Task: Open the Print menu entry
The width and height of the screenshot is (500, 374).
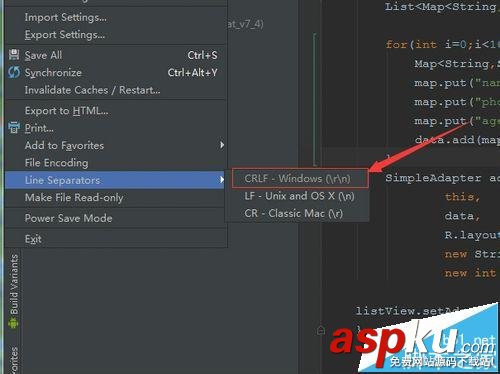Action: (x=116, y=128)
